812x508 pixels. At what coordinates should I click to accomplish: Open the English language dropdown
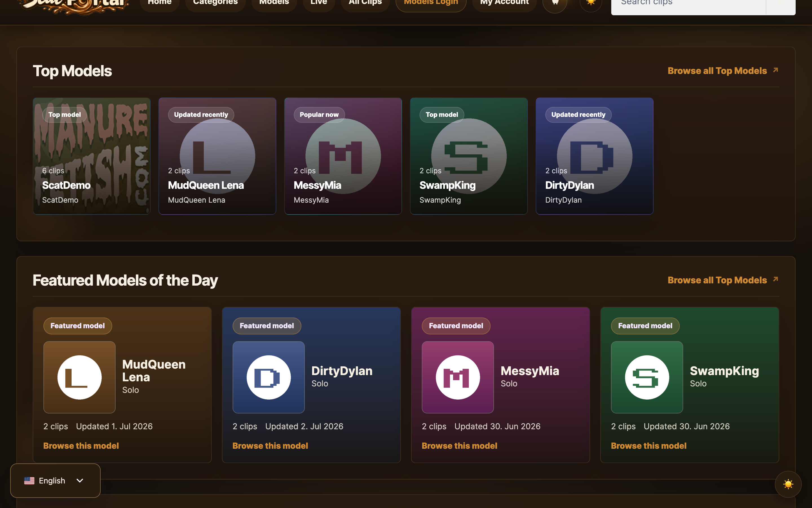pyautogui.click(x=55, y=480)
